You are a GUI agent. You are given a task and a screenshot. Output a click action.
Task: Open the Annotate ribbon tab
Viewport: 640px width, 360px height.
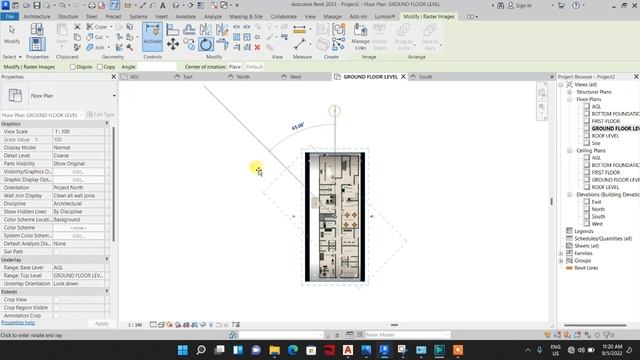(x=186, y=17)
